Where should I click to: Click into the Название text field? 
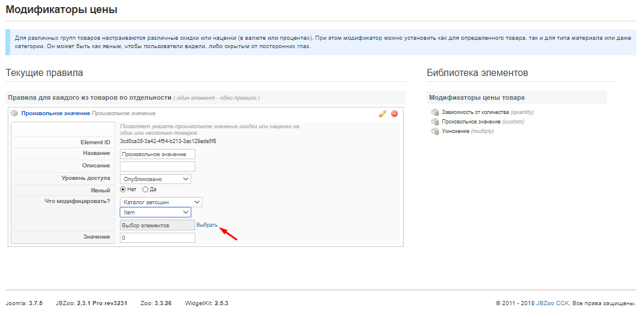click(157, 154)
